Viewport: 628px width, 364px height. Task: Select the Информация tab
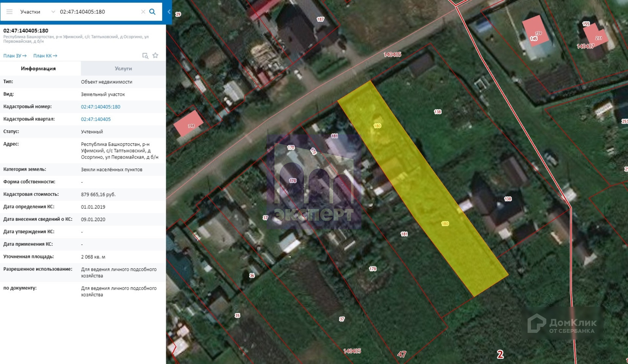(x=38, y=69)
